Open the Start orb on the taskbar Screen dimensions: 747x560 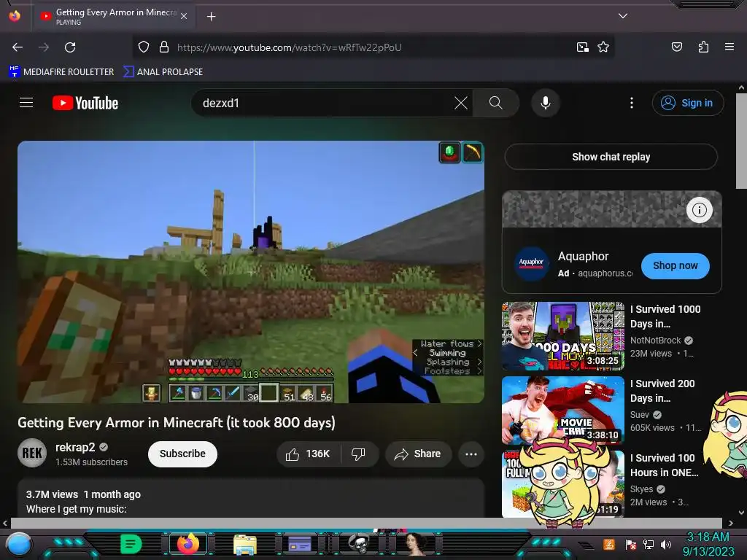pos(18,544)
